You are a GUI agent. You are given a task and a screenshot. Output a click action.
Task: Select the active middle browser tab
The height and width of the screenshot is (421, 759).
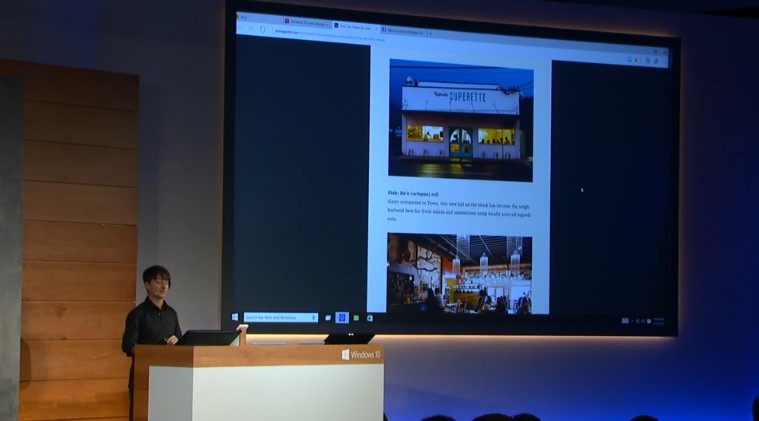click(352, 20)
